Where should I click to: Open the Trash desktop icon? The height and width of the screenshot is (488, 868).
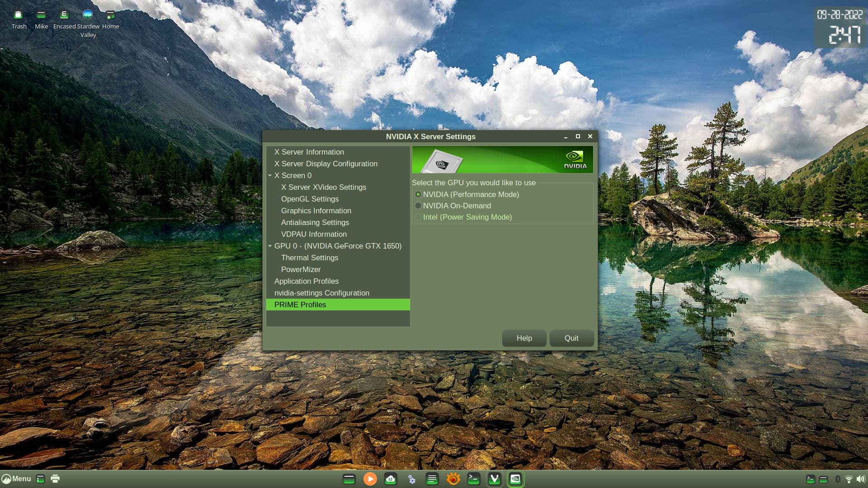19,19
